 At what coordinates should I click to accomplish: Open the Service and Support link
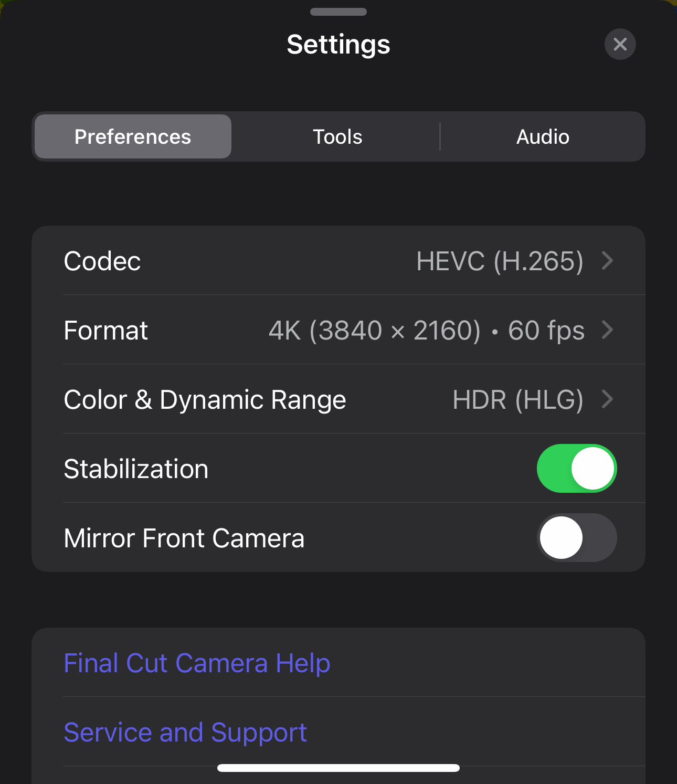point(185,732)
